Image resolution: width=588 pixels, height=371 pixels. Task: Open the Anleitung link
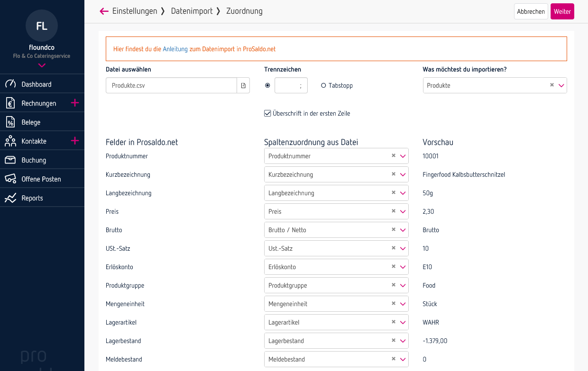tap(175, 49)
